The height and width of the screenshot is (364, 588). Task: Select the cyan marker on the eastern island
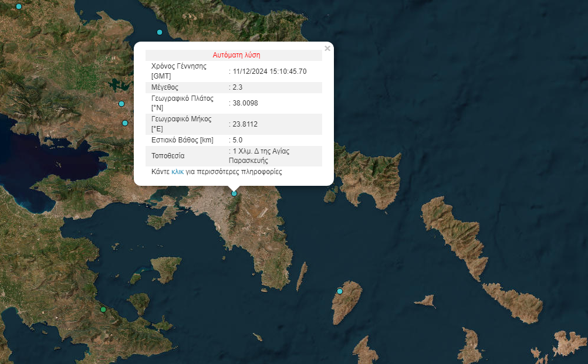(340, 291)
